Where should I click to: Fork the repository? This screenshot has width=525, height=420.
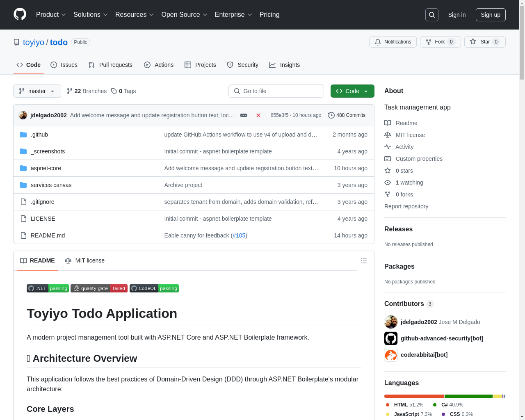pos(440,42)
